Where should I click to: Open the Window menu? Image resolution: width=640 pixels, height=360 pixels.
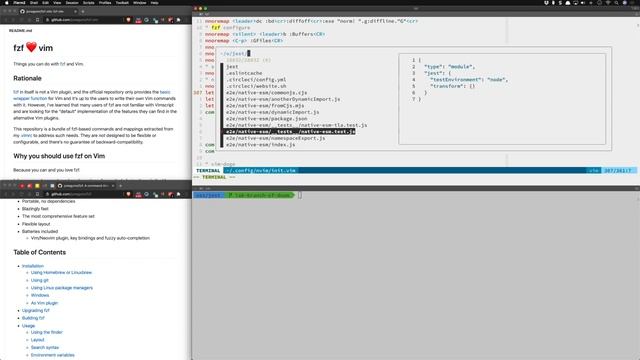[140, 2]
